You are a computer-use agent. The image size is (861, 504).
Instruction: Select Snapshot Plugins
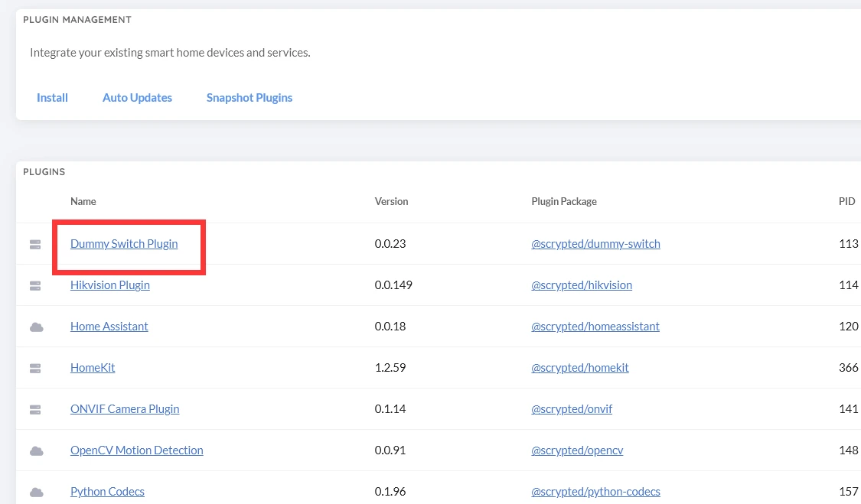point(249,98)
